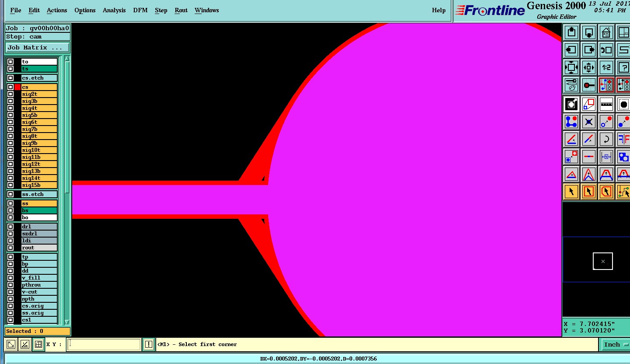Open the Help menu

point(438,10)
